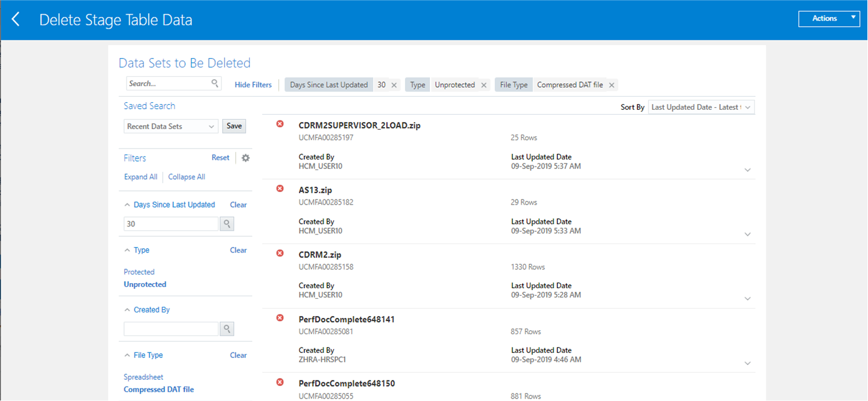Select the Compressed DAT file filter

coord(158,390)
